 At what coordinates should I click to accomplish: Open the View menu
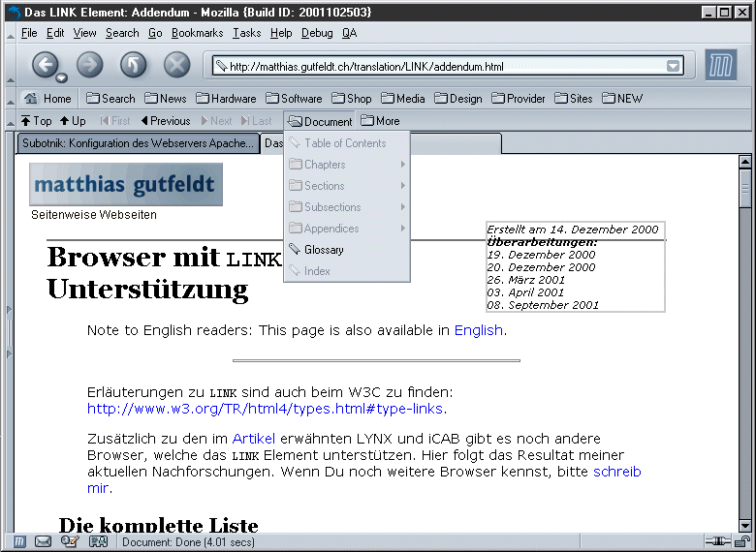coord(85,33)
